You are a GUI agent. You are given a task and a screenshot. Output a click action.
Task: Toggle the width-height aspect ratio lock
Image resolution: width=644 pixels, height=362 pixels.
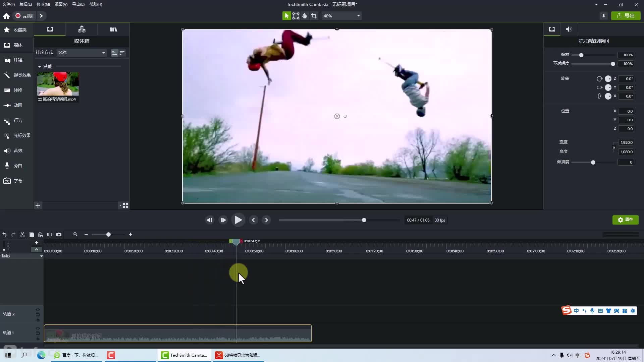tap(614, 147)
